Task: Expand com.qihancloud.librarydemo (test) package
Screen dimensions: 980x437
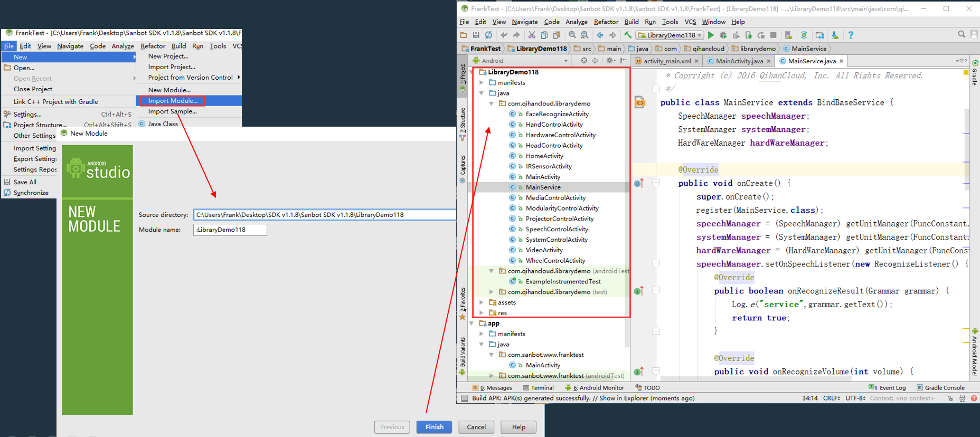Action: coord(492,292)
